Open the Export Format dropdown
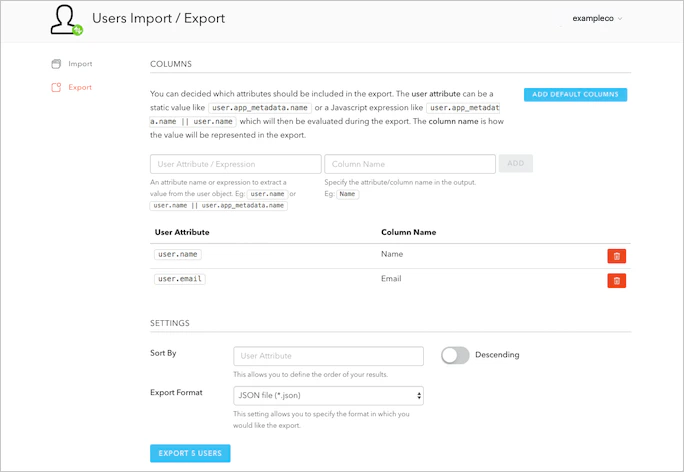Screen dimensions: 684x472 (x=328, y=396)
